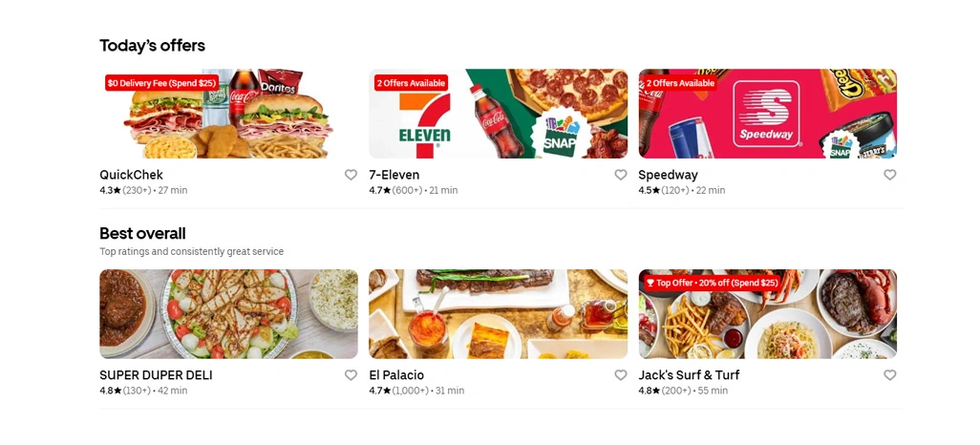Favorite SUPER DUPER DELI via heart icon
This screenshot has width=980, height=445.
[351, 375]
